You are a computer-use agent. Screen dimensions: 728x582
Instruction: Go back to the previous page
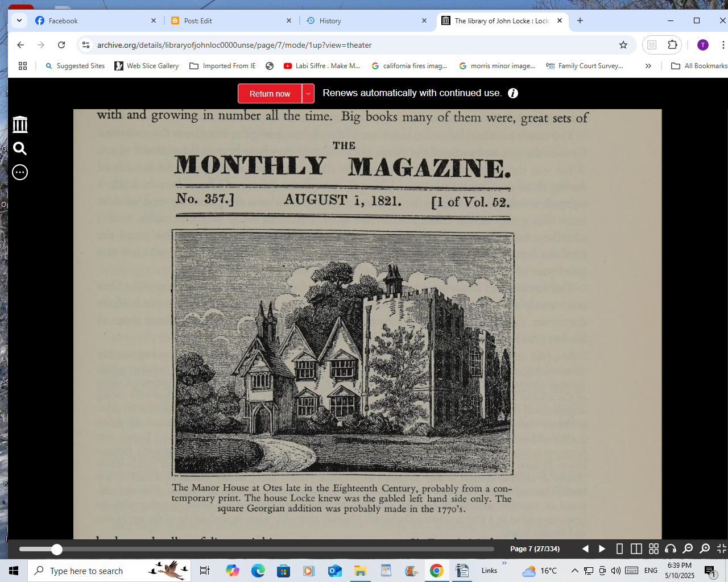pos(20,45)
